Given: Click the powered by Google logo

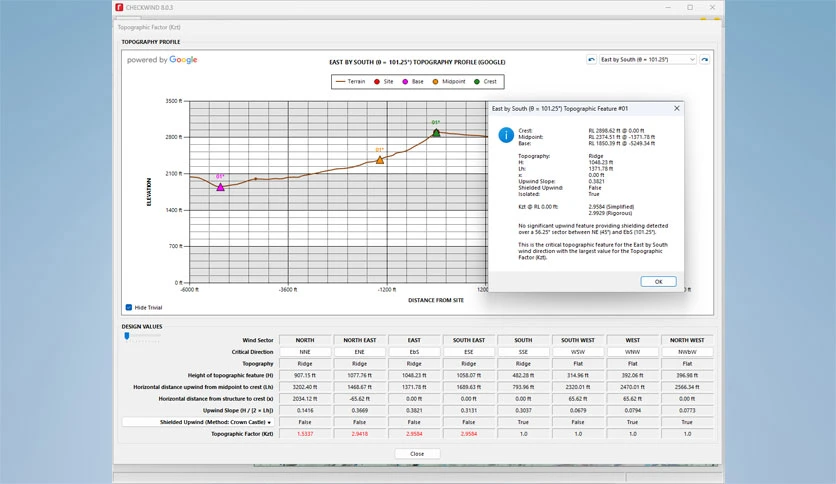Looking at the screenshot, I should pyautogui.click(x=162, y=60).
